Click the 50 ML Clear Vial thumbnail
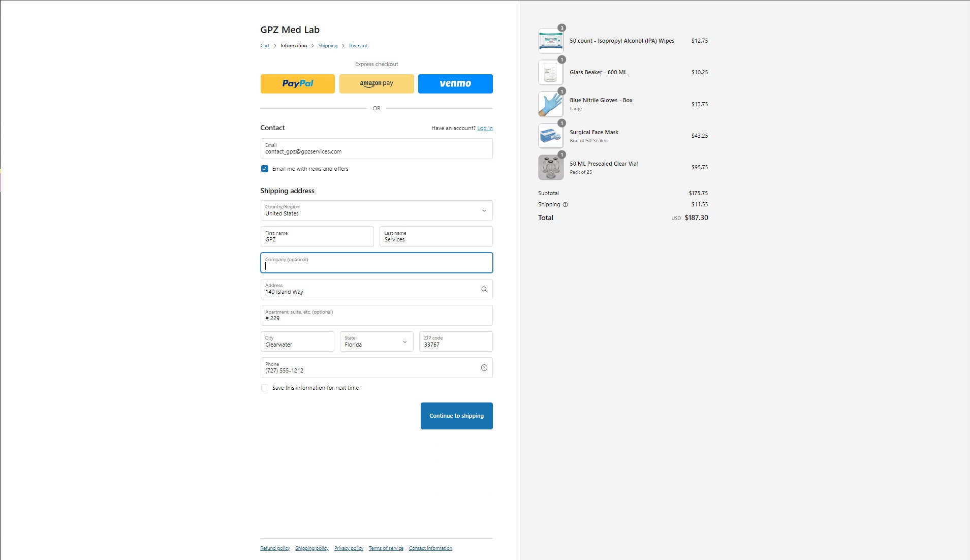 pos(551,167)
